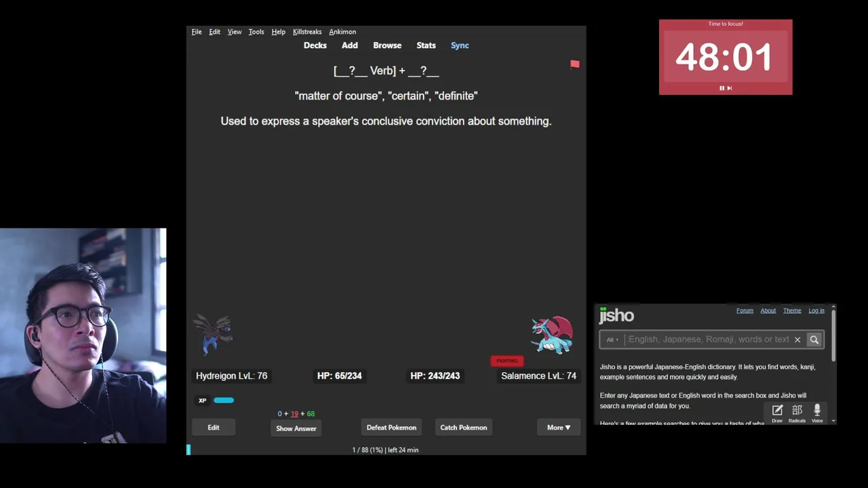This screenshot has height=488, width=868.
Task: Pause the focus timer
Action: coord(722,88)
